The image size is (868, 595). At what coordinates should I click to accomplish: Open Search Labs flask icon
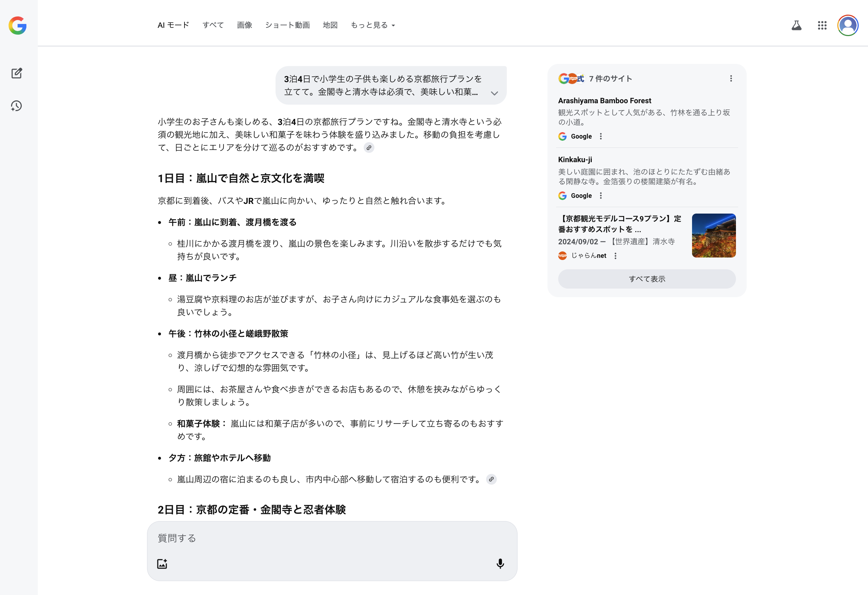point(796,25)
